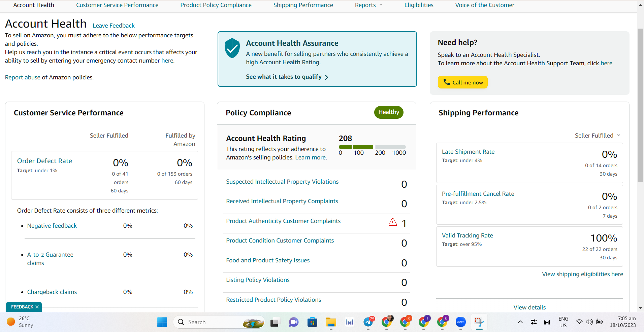The width and height of the screenshot is (644, 332).
Task: Open Telegram with 75 unread badge
Action: (368, 322)
